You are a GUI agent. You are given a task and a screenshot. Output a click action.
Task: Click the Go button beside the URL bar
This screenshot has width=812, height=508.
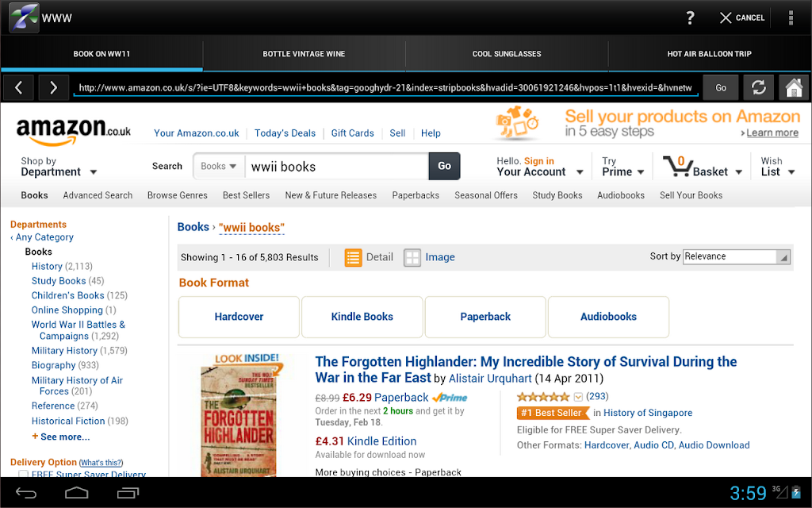click(720, 87)
